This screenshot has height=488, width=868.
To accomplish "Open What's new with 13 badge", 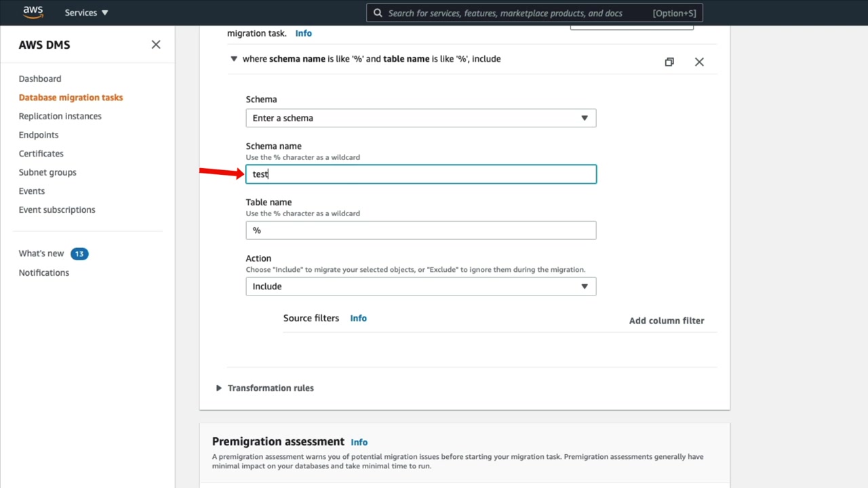I will point(41,253).
